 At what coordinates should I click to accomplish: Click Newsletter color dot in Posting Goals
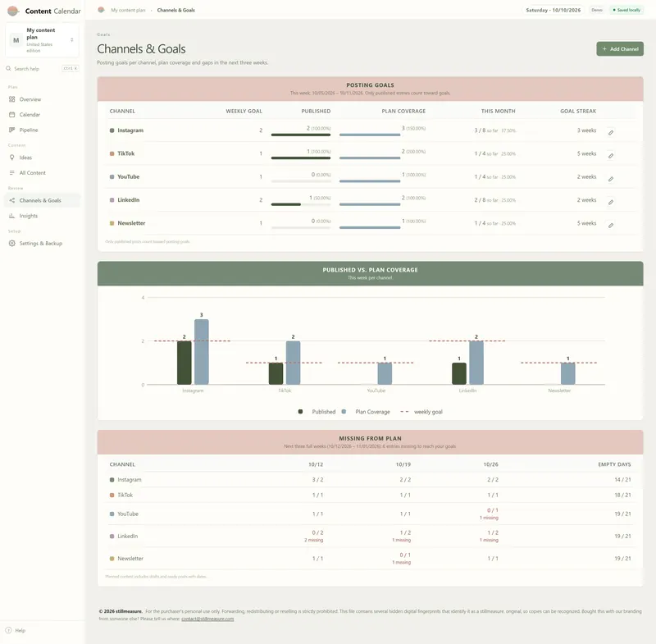112,223
